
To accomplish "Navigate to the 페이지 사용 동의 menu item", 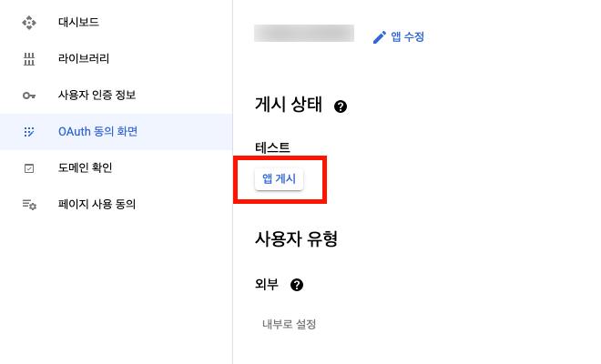I will point(97,205).
